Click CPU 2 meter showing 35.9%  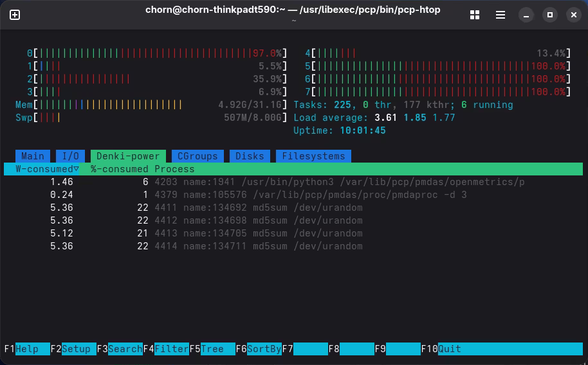[x=157, y=79]
